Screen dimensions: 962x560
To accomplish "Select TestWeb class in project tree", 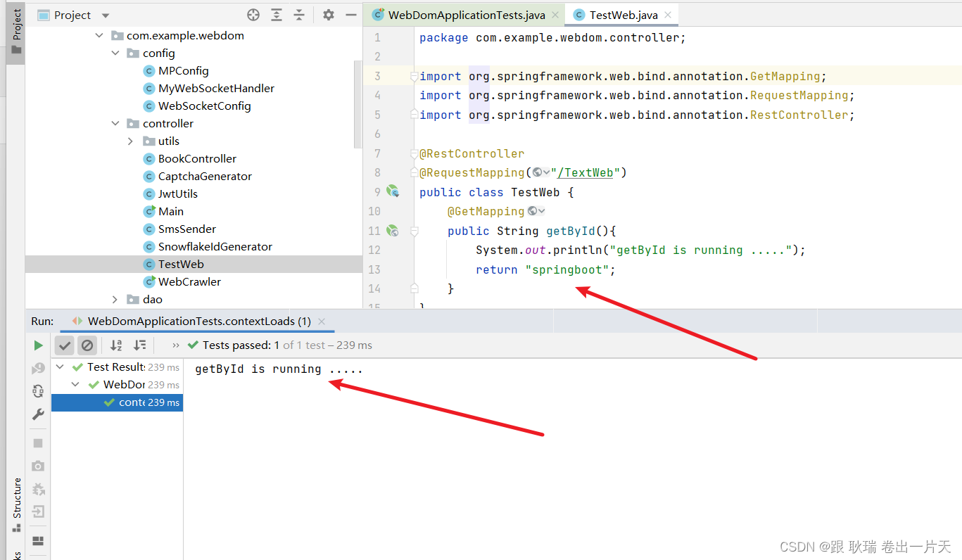I will click(181, 264).
